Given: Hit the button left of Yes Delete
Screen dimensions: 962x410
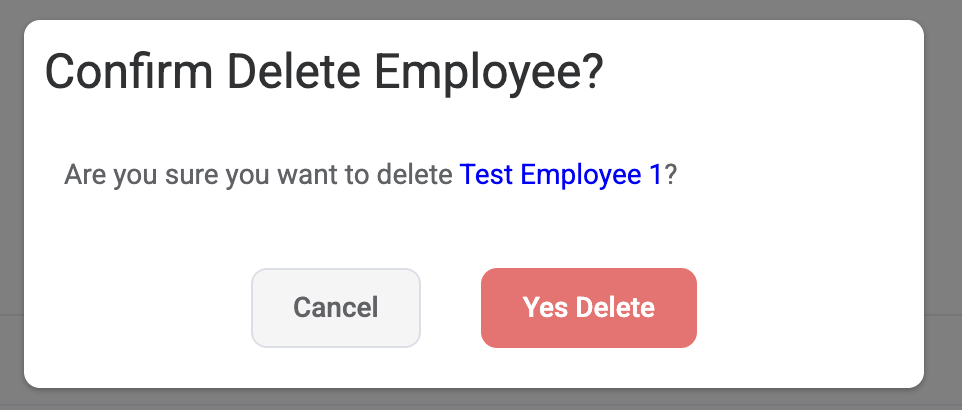Looking at the screenshot, I should coord(335,308).
